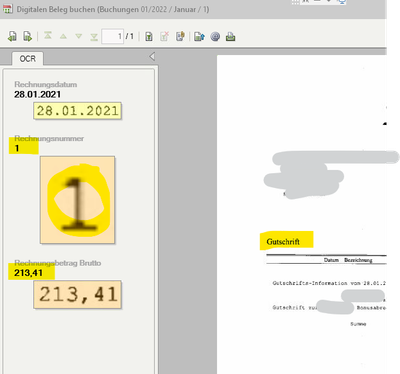Go one page down arrow
Viewport: 400px width, 374px height.
79,36
